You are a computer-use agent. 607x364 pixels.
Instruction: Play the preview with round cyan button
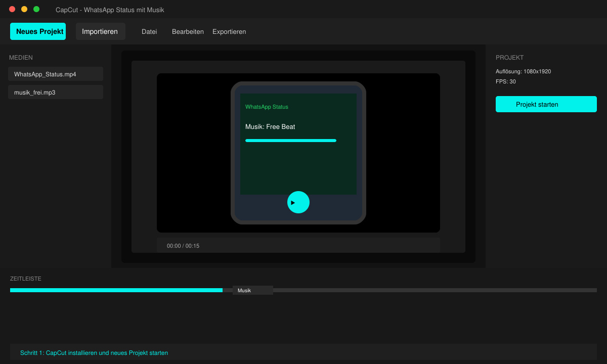298,202
